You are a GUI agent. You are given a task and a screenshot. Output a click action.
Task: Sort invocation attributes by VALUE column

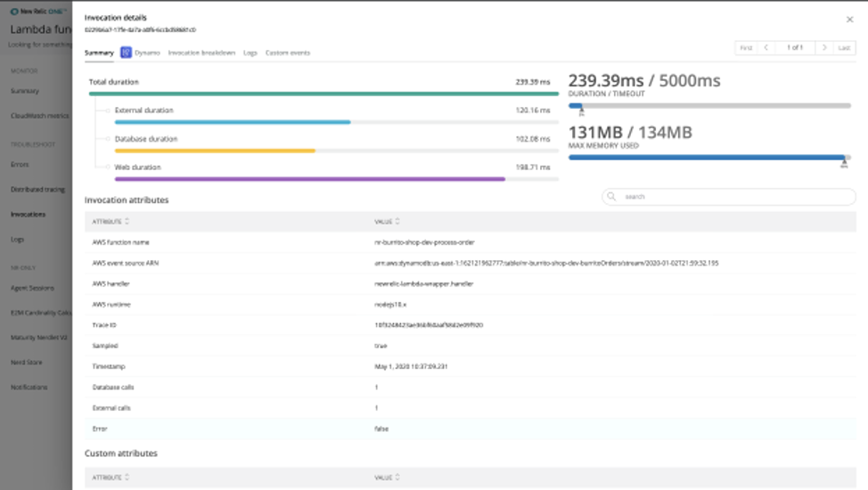(x=387, y=222)
